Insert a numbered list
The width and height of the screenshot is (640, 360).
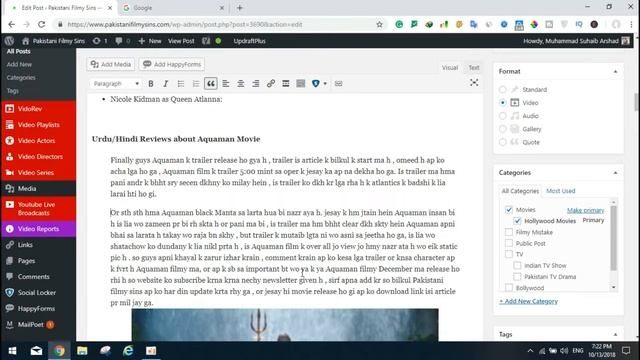point(196,84)
